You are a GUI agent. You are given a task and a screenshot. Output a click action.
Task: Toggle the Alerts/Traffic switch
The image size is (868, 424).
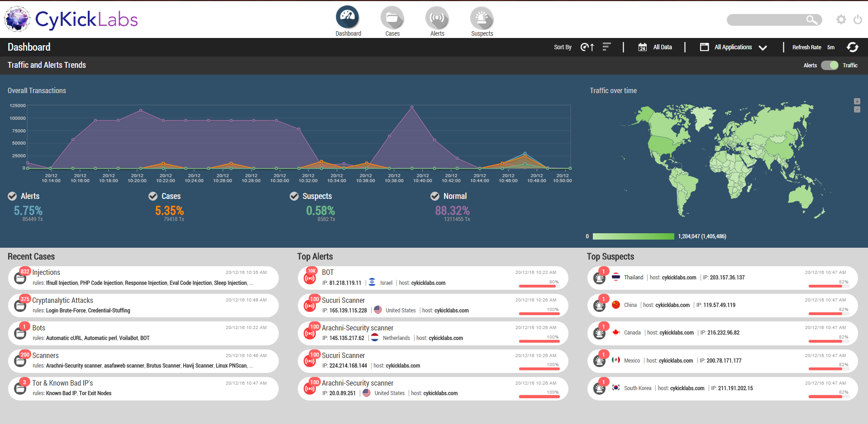[x=830, y=65]
